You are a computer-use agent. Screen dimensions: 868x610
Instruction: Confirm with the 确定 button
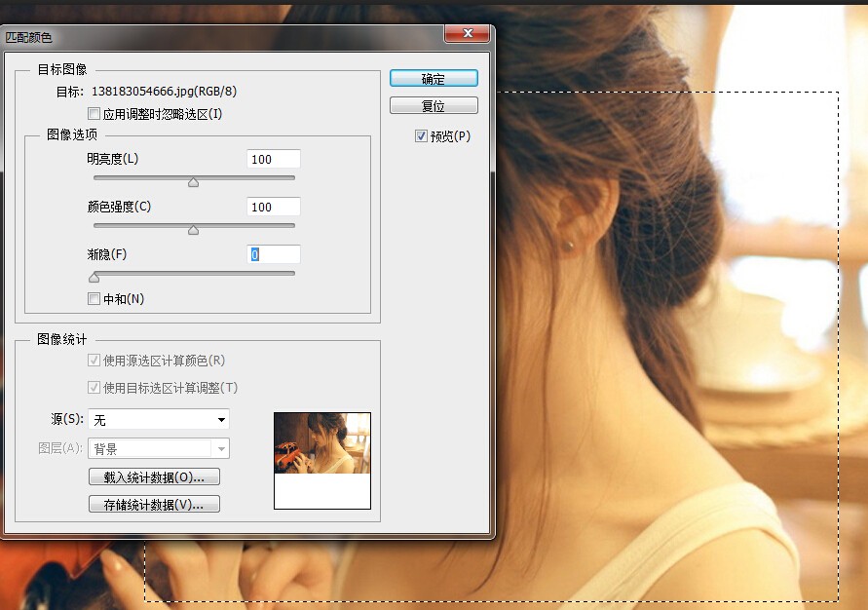(434, 79)
